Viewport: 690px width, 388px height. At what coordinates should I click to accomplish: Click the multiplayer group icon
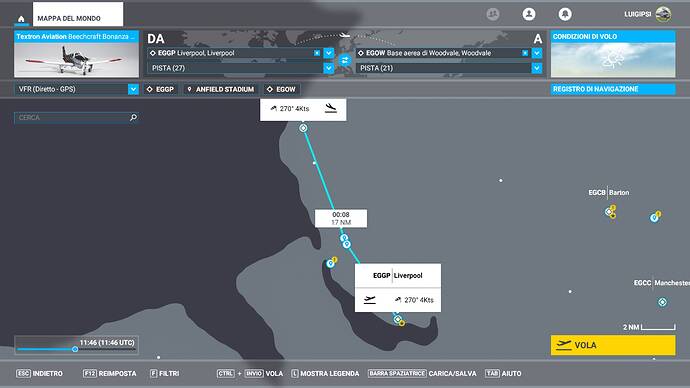point(493,14)
